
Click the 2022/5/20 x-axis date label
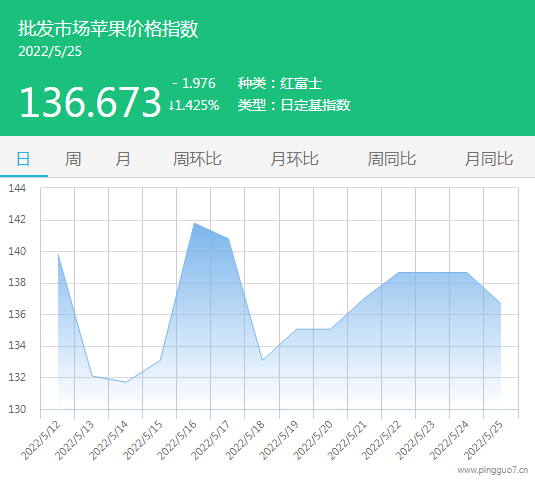click(313, 440)
